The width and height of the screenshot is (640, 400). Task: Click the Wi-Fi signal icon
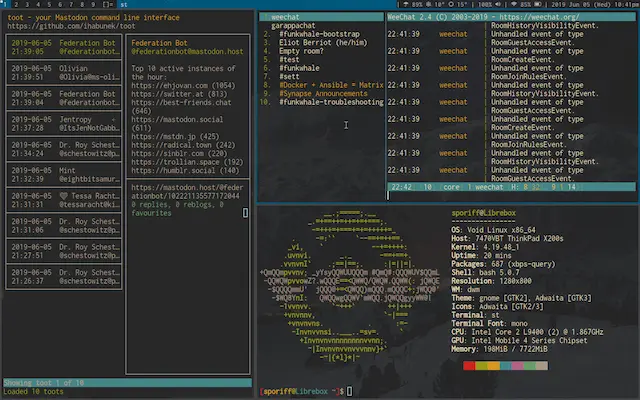[514, 4]
